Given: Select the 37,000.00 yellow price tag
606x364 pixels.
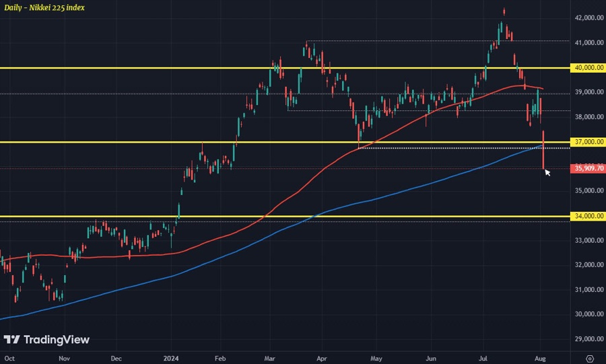Looking at the screenshot, I should [588, 142].
